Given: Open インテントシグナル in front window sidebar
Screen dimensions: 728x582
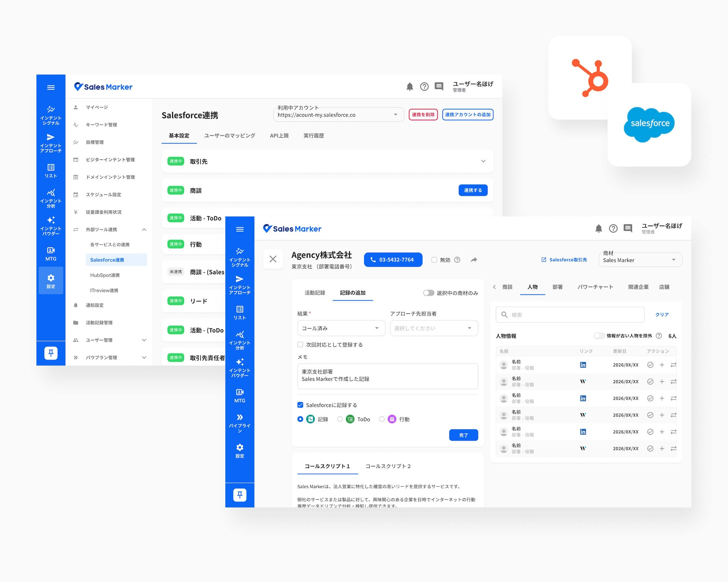Looking at the screenshot, I should pyautogui.click(x=240, y=257).
